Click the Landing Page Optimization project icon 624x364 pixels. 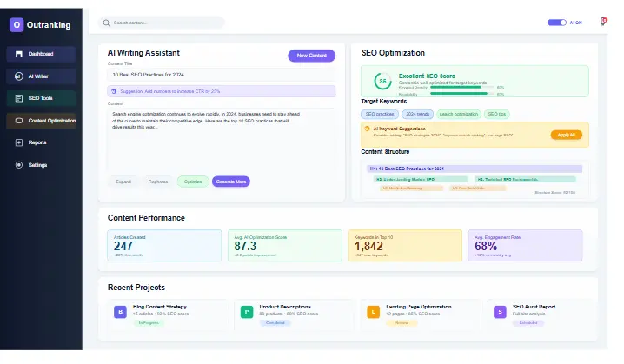374,312
